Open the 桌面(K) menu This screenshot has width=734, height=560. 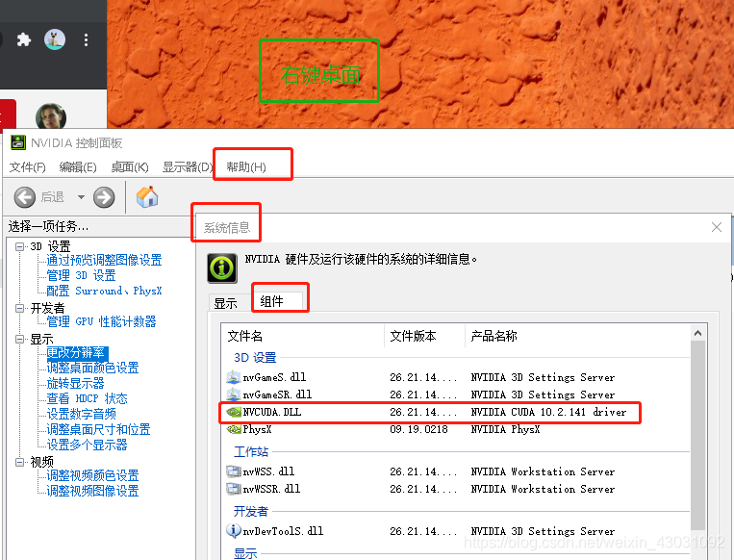(x=130, y=167)
